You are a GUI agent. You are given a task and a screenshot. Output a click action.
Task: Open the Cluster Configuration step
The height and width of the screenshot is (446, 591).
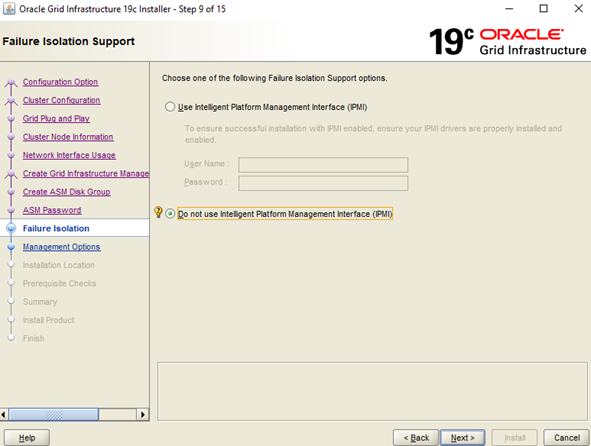[x=61, y=100]
